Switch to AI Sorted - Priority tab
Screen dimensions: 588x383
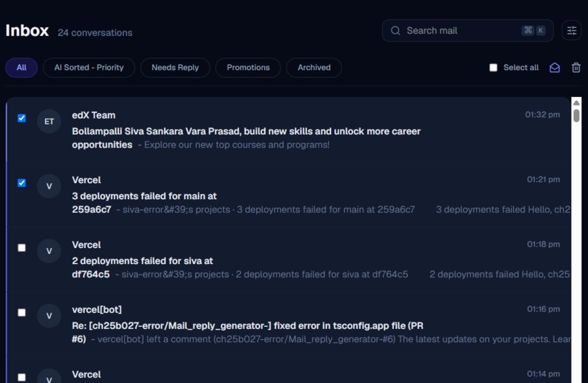[x=89, y=68]
